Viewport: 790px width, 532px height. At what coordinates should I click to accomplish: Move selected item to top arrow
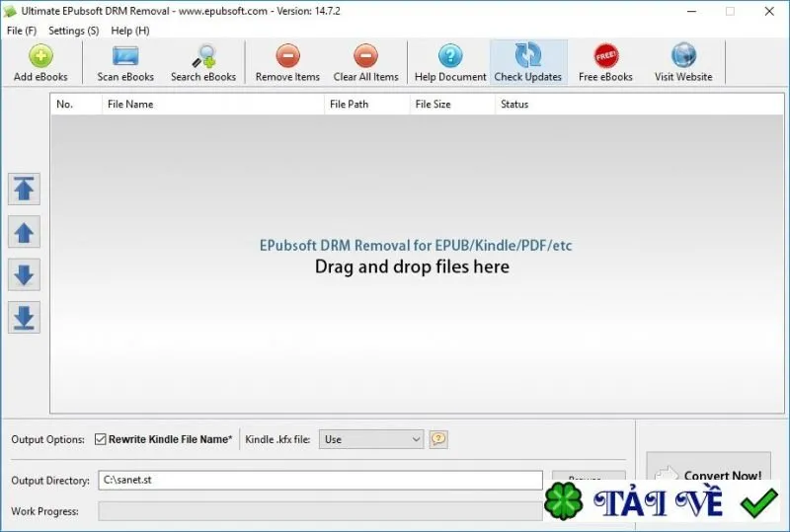click(24, 190)
